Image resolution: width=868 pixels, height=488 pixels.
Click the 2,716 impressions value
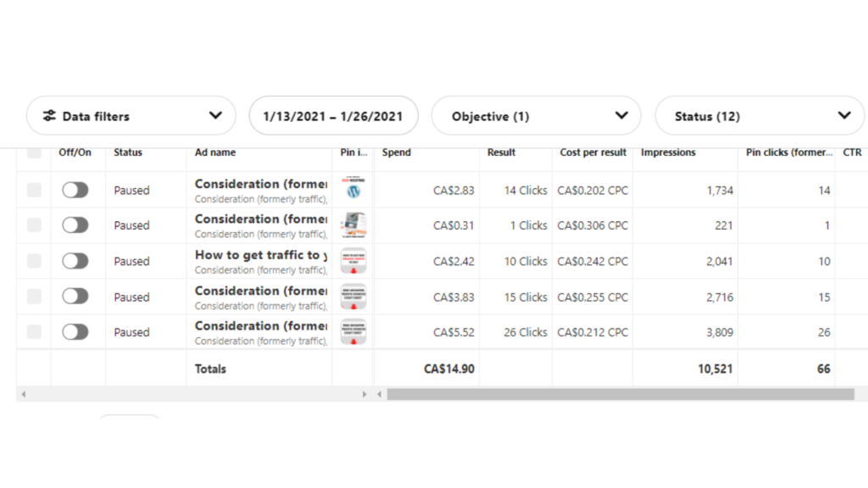pyautogui.click(x=720, y=297)
